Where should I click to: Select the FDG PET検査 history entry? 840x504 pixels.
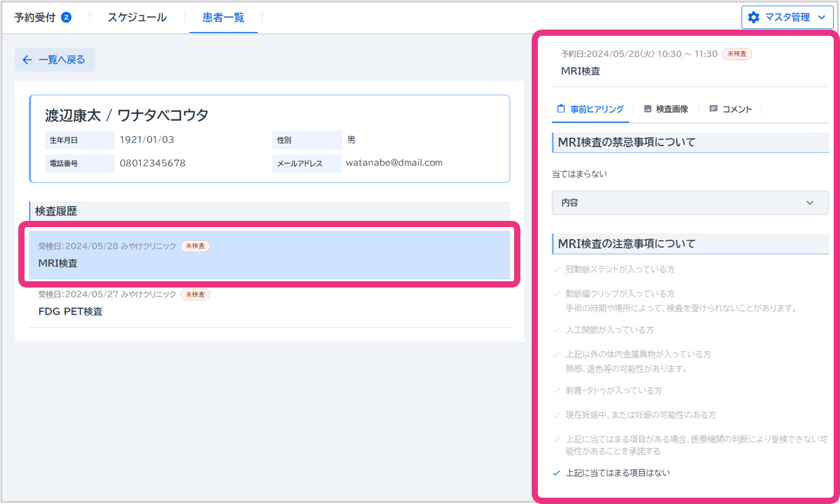(269, 304)
